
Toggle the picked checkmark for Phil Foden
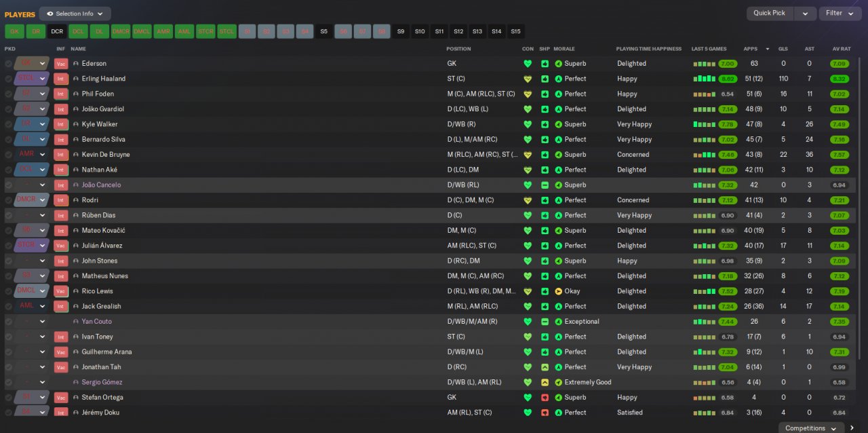pyautogui.click(x=9, y=94)
